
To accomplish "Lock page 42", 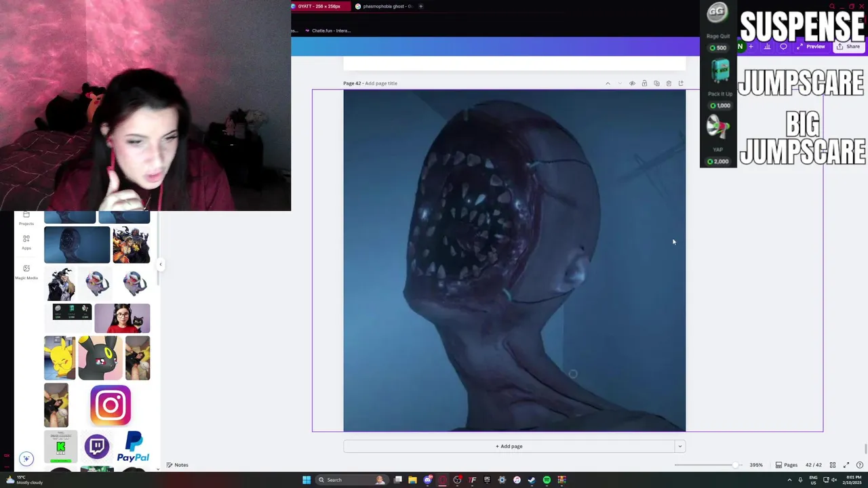I will pos(644,83).
